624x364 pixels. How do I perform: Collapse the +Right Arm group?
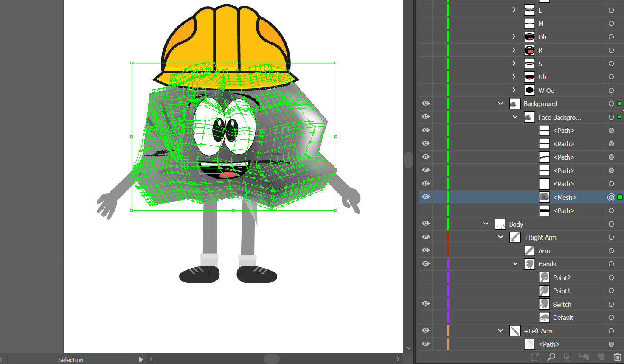click(x=500, y=237)
